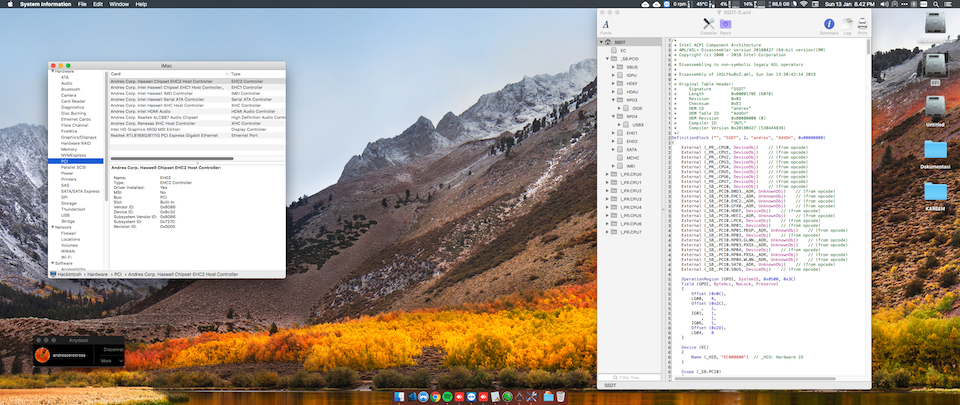Click the Wi-Fi status icon
The width and height of the screenshot is (960, 405).
coord(803,4)
